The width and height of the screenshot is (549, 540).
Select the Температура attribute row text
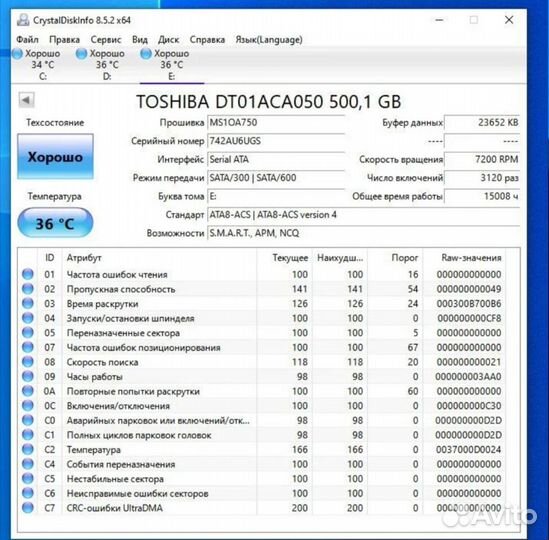pos(94,450)
